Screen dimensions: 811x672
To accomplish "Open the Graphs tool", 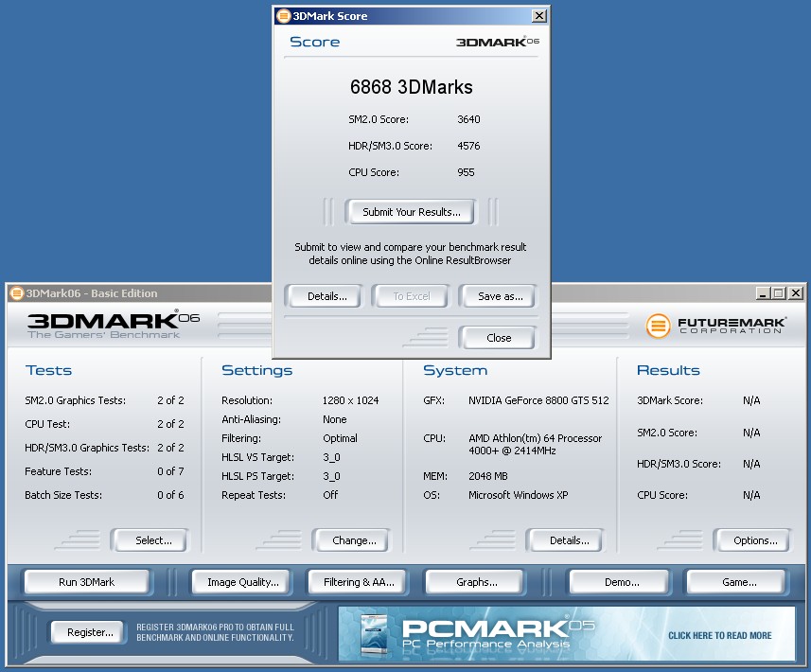I will [476, 582].
